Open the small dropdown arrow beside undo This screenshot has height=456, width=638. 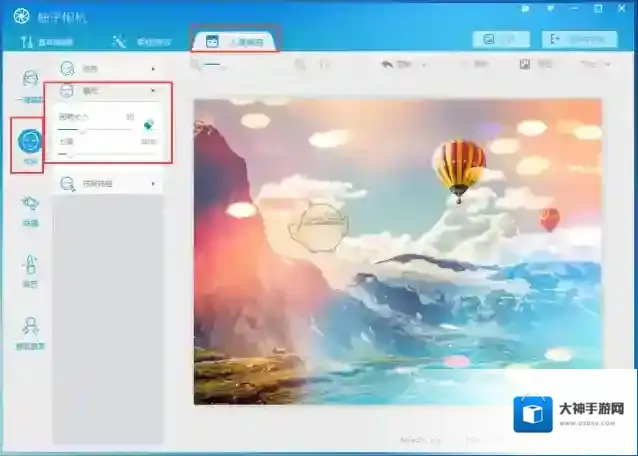[x=424, y=65]
